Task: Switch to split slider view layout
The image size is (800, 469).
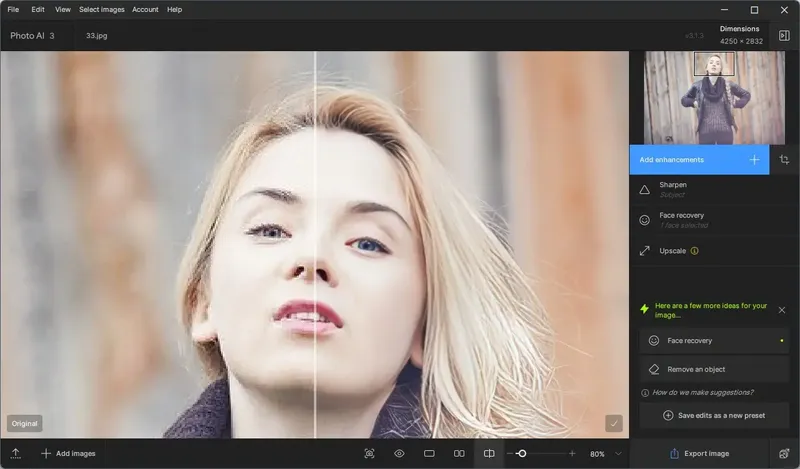Action: click(x=489, y=453)
